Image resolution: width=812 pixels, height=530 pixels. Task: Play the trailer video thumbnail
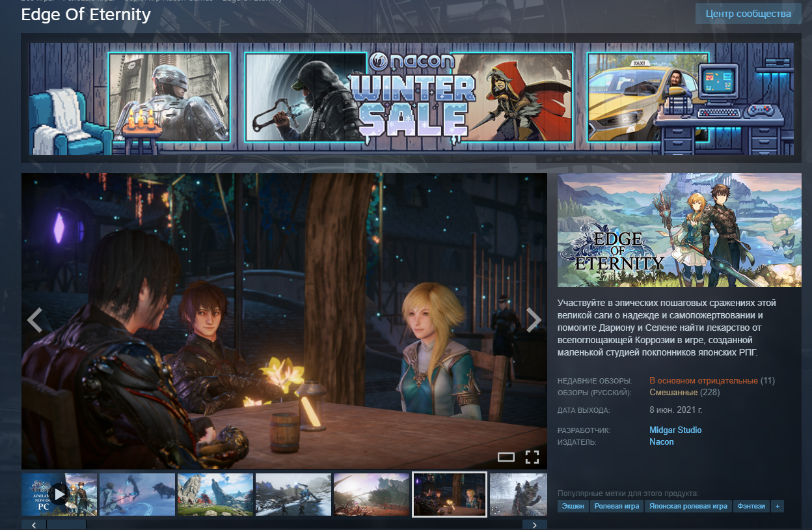59,495
